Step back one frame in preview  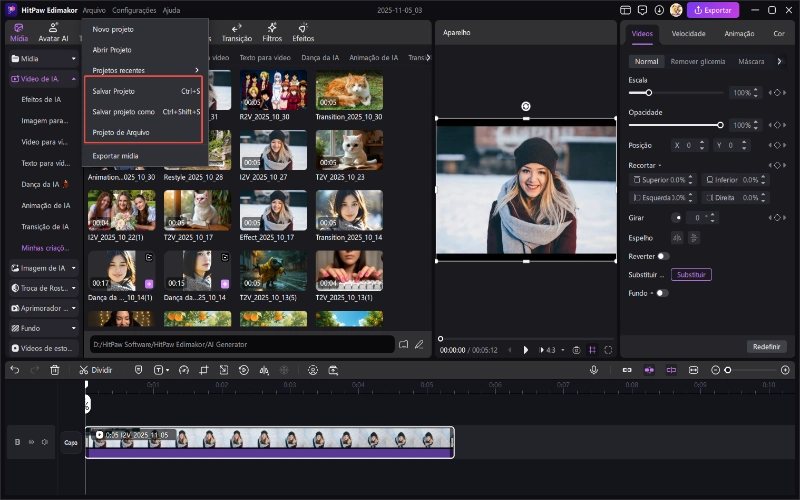(x=510, y=350)
